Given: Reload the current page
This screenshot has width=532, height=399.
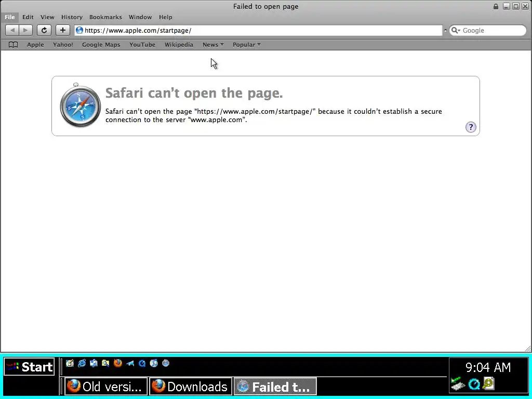Looking at the screenshot, I should coord(44,30).
